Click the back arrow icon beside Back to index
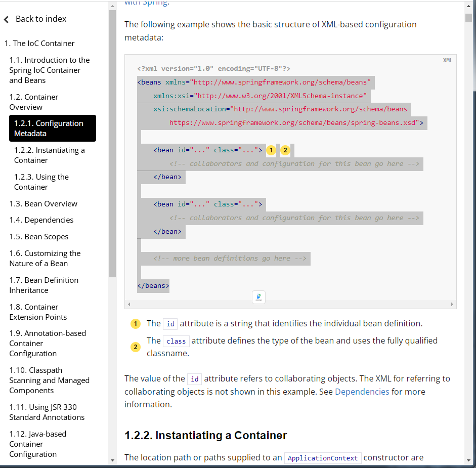Screen dimensions: 476x468 (7, 19)
